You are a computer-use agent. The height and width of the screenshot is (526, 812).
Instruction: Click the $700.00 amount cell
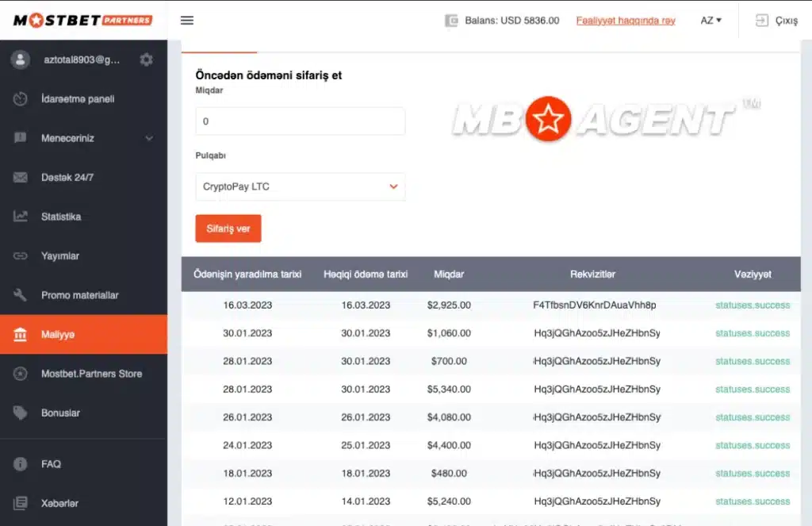pos(449,361)
